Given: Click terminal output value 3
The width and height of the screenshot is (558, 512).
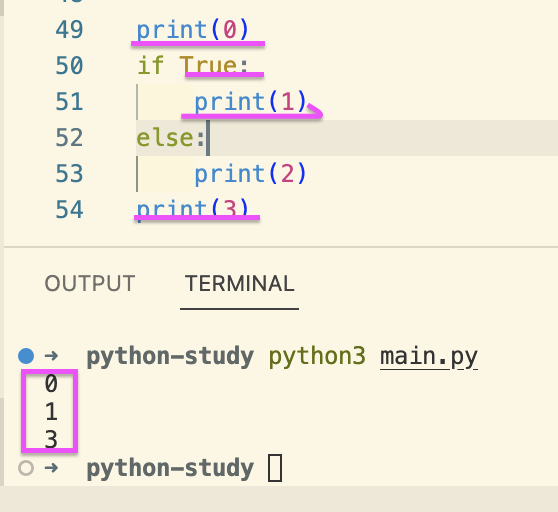Looking at the screenshot, I should click(x=51, y=439).
